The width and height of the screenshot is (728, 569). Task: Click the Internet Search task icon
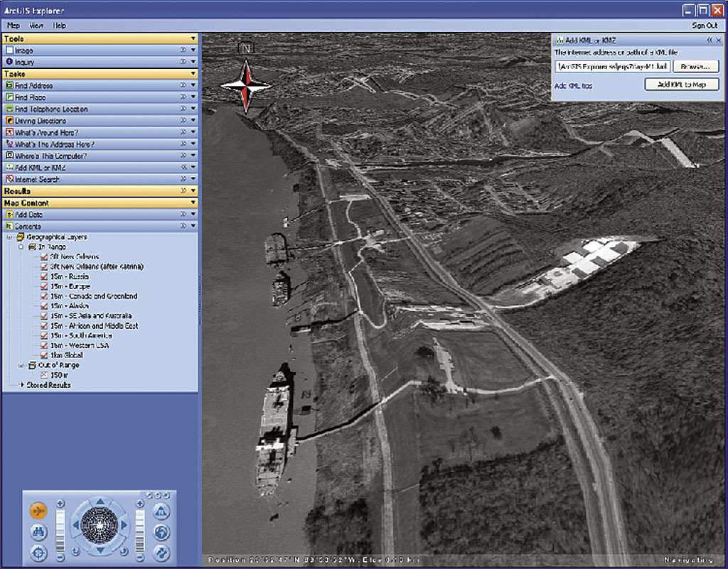pos(9,179)
